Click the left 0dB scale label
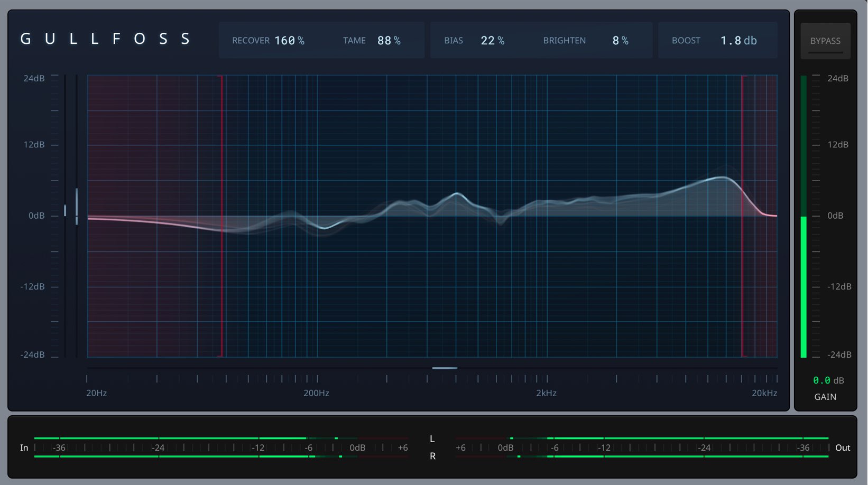 pyautogui.click(x=36, y=216)
